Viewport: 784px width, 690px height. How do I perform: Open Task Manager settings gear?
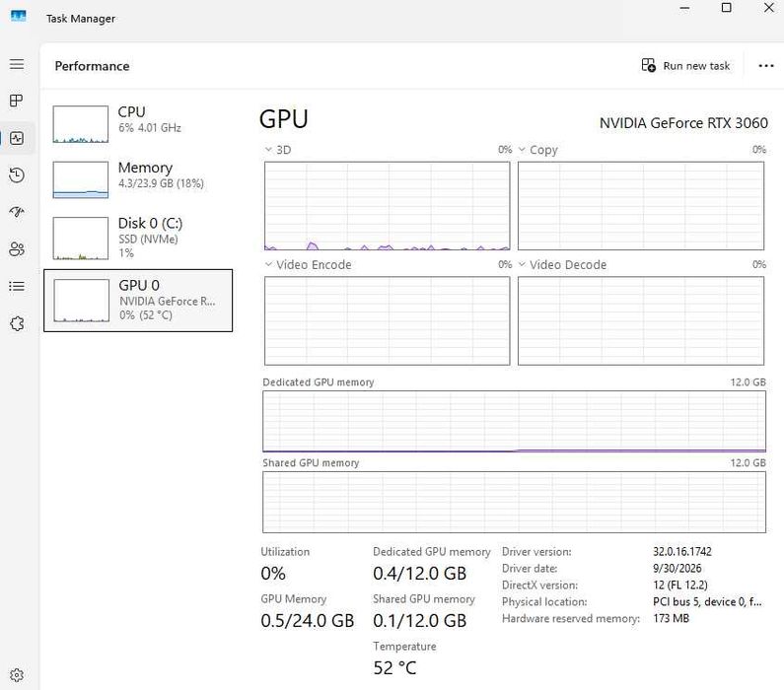pyautogui.click(x=17, y=675)
